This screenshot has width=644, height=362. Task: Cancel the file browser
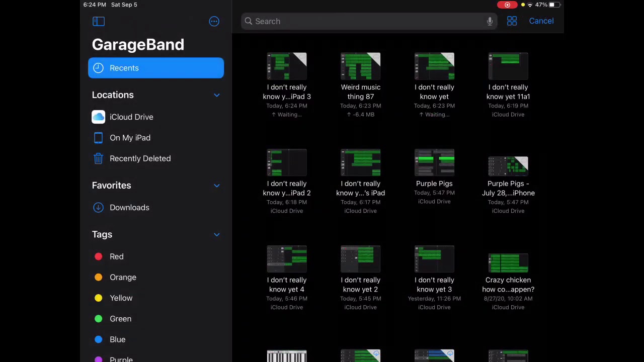coord(541,21)
